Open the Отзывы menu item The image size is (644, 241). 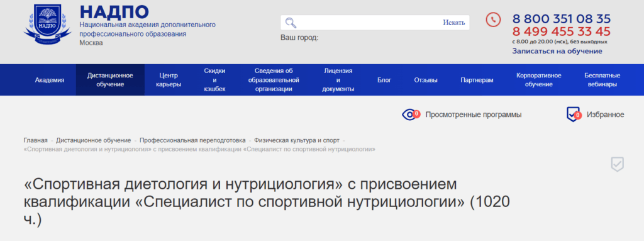pos(426,80)
